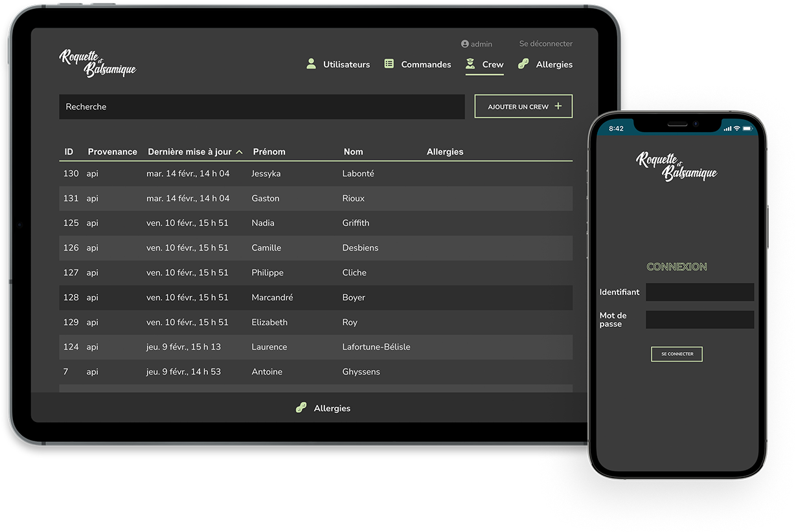Screen dimensions: 796x532
Task: Click the Recherche search field
Action: coord(262,107)
